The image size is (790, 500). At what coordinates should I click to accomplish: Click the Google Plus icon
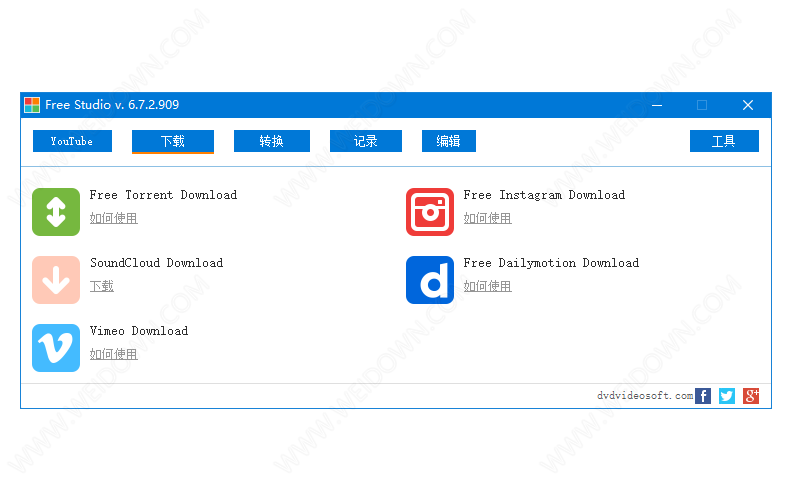coord(751,396)
